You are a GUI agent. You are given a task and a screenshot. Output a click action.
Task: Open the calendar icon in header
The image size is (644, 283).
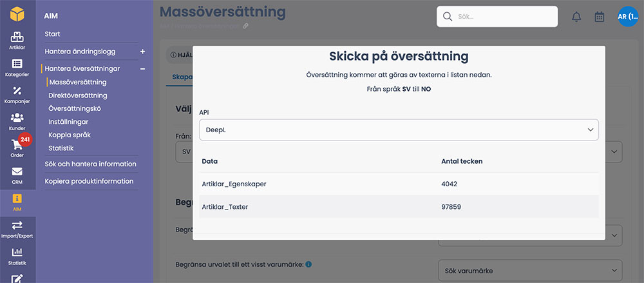(x=599, y=17)
